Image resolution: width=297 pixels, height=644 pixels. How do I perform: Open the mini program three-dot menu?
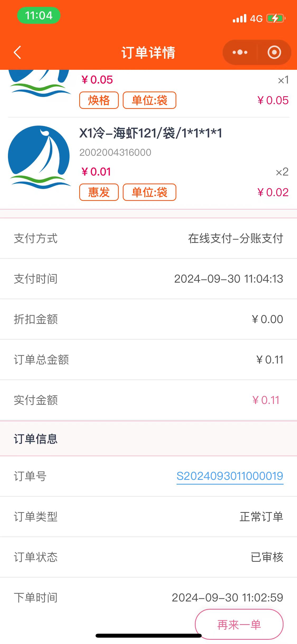click(240, 52)
